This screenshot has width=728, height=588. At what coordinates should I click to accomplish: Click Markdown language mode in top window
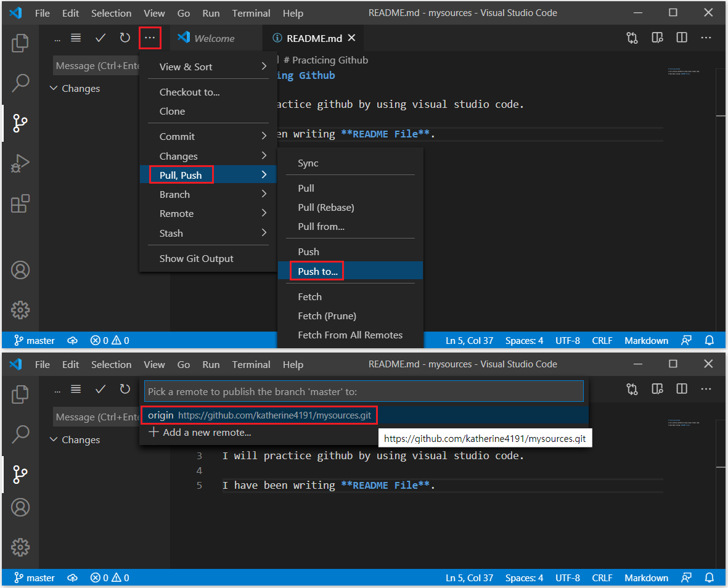[646, 341]
